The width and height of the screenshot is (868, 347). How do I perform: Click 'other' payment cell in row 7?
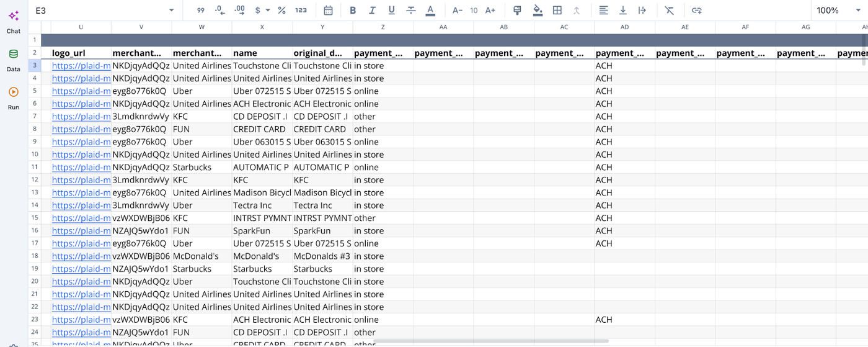(383, 116)
